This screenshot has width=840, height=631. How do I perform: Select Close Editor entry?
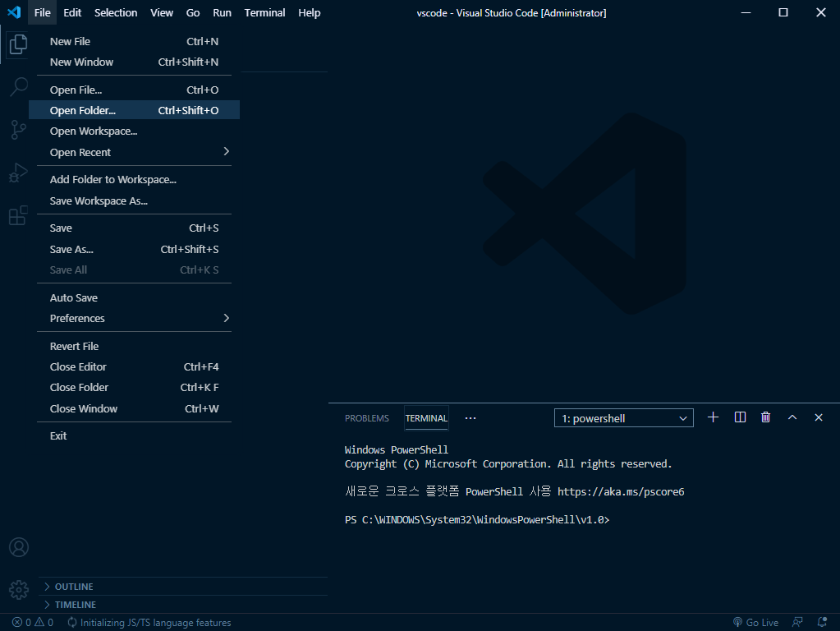coord(134,367)
